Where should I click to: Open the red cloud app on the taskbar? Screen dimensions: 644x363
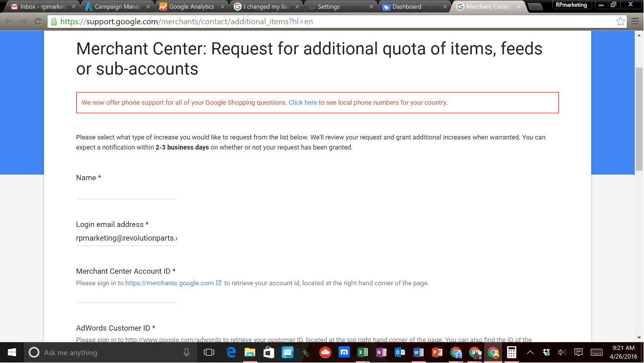[325, 352]
